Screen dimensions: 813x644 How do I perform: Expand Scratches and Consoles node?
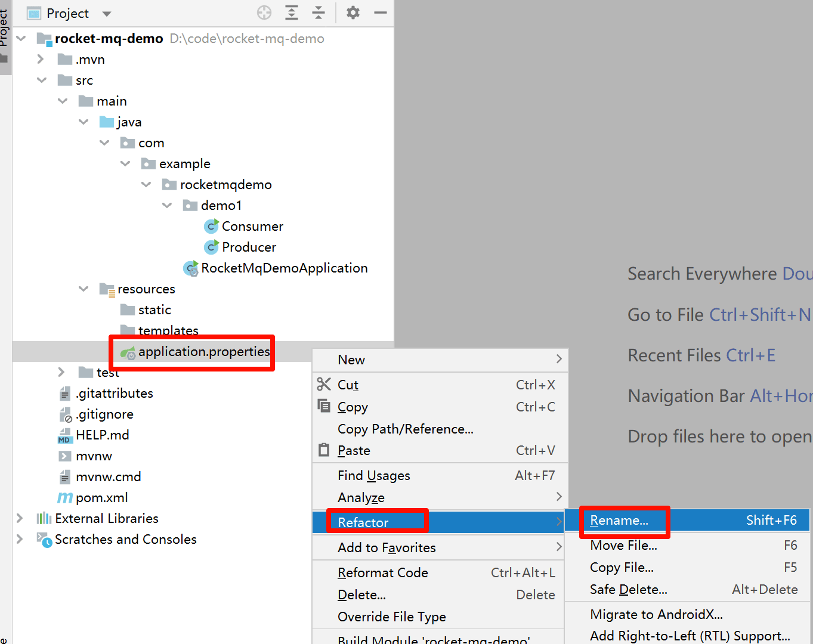20,539
